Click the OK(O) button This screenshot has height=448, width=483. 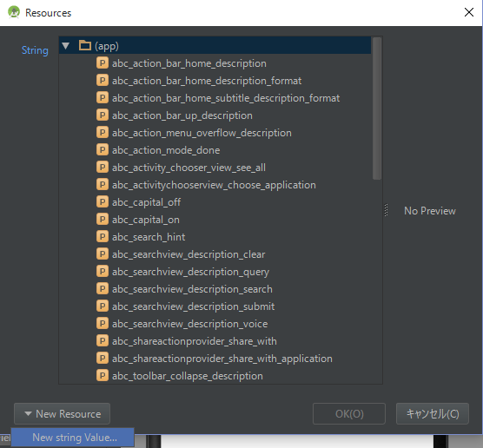pyautogui.click(x=349, y=414)
